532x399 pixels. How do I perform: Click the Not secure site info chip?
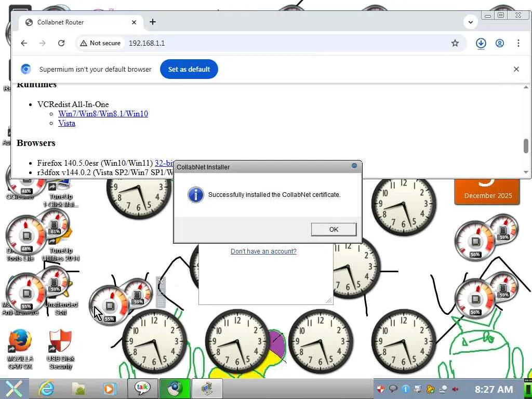[100, 43]
